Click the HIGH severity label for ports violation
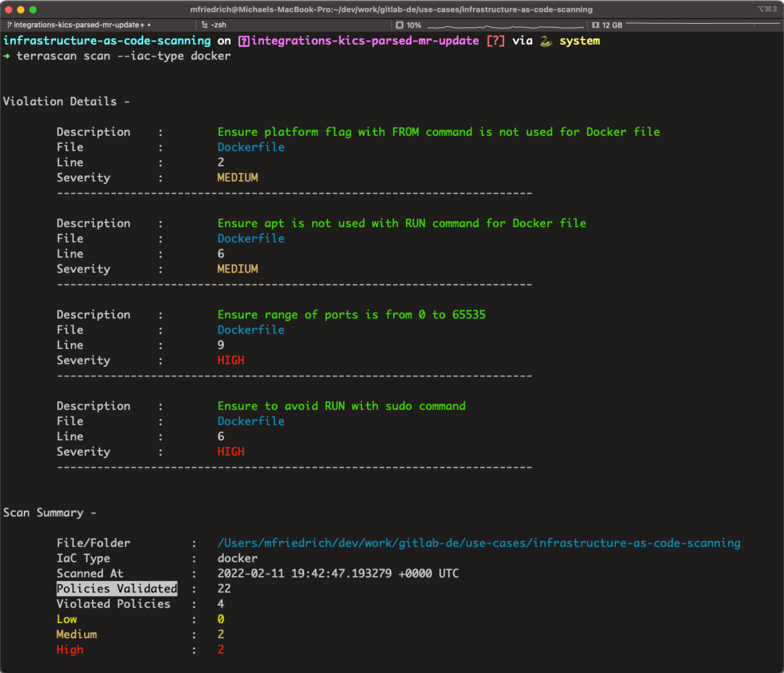Image resolution: width=784 pixels, height=673 pixels. coord(231,360)
